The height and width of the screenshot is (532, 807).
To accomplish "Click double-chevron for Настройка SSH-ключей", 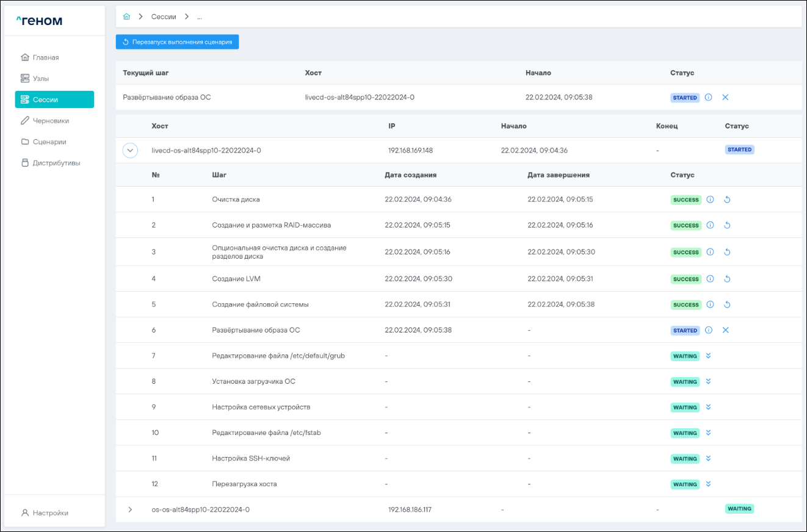I will (709, 458).
